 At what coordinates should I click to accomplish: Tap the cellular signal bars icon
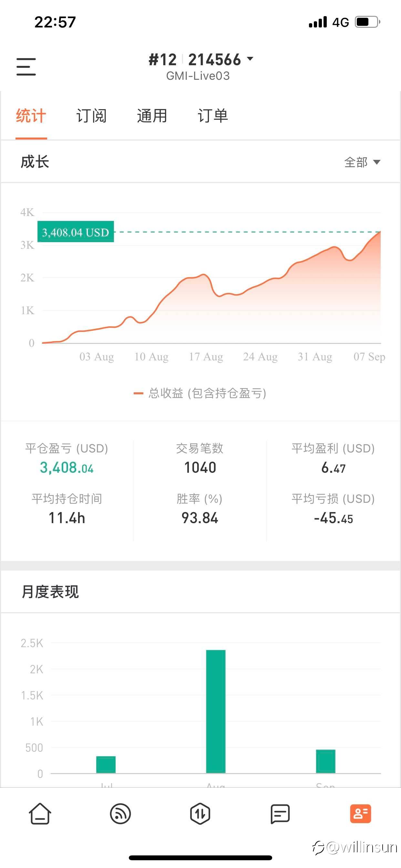coord(318,22)
